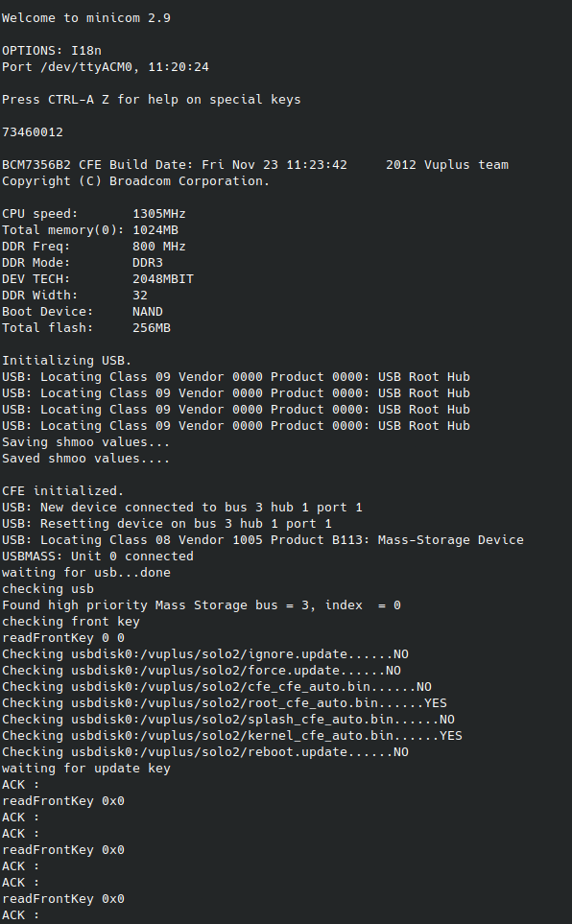Click the kernel_cfe_auto.bin check line
572x924 pixels.
tap(231, 736)
